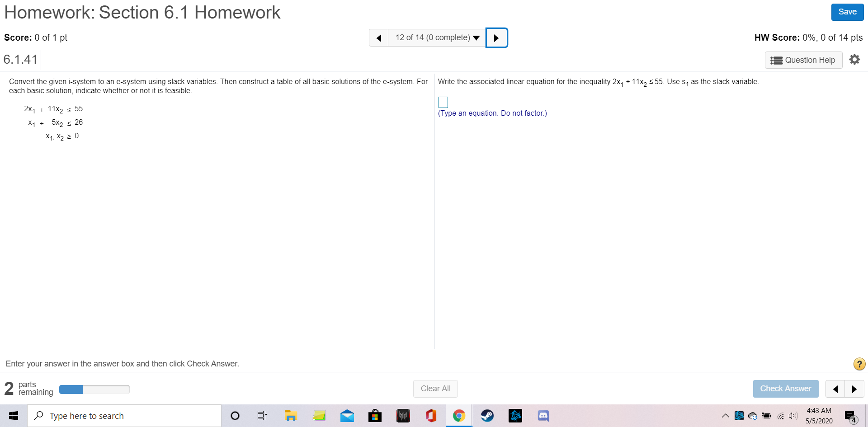
Task: Click '(Type an equation. Do not factor.)' hint
Action: pyautogui.click(x=492, y=113)
